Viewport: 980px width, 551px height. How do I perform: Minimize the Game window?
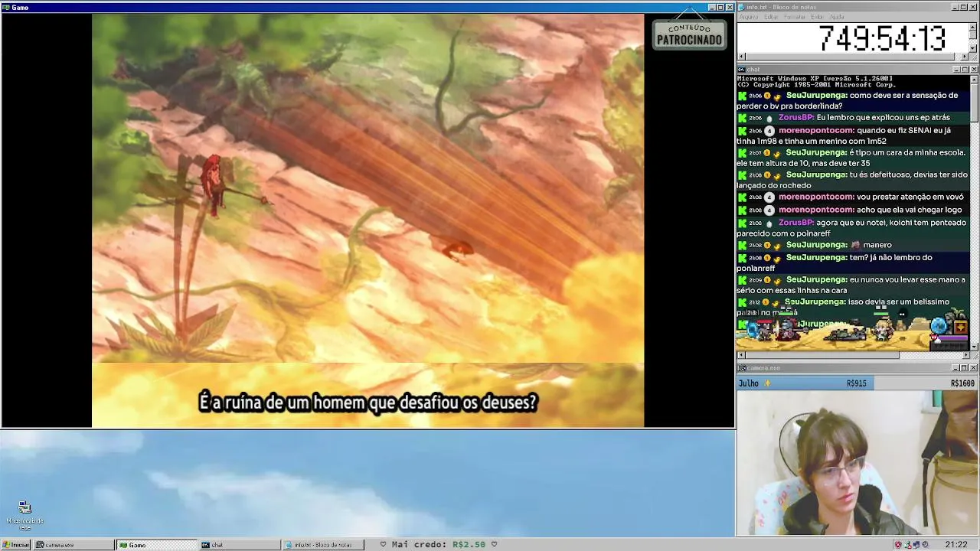pos(711,8)
